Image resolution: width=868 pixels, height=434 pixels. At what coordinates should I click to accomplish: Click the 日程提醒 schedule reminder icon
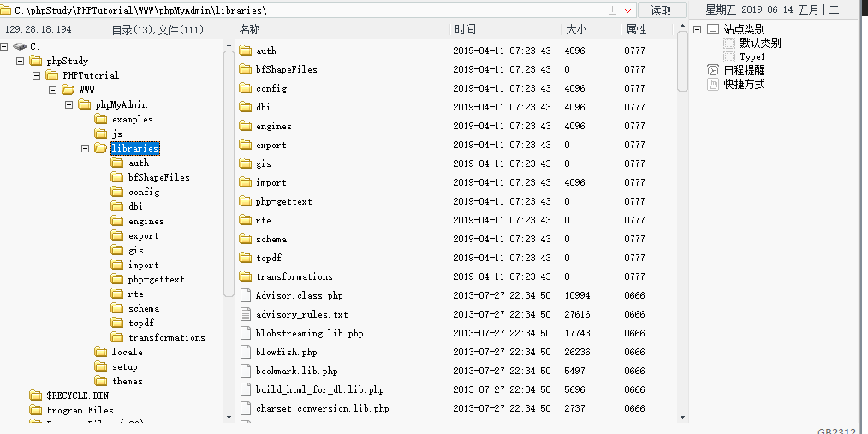pyautogui.click(x=713, y=70)
